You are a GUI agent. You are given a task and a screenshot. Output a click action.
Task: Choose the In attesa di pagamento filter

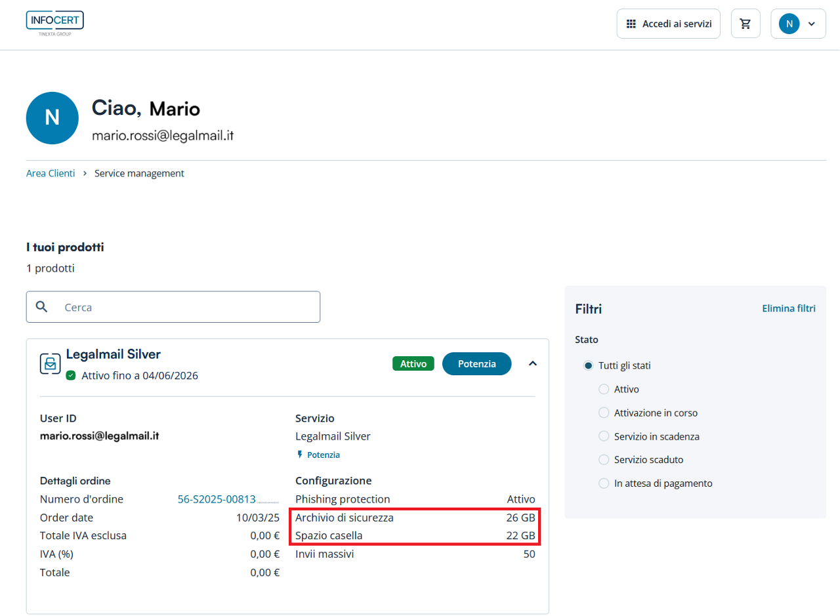(x=604, y=483)
